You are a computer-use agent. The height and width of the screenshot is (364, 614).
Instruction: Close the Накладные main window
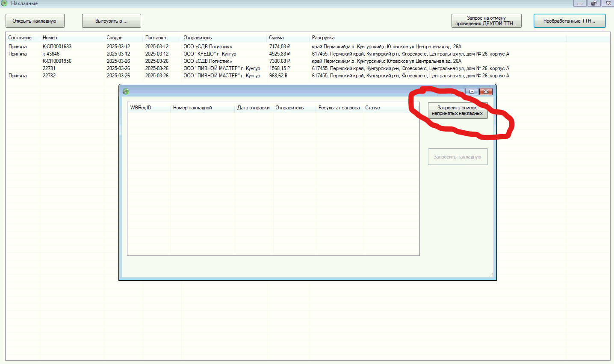[608, 3]
